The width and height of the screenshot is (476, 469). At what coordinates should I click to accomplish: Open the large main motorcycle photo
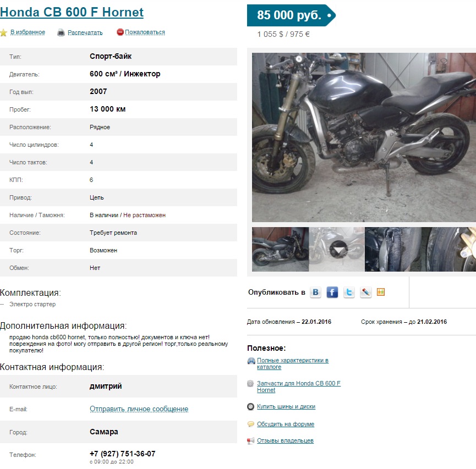364,137
